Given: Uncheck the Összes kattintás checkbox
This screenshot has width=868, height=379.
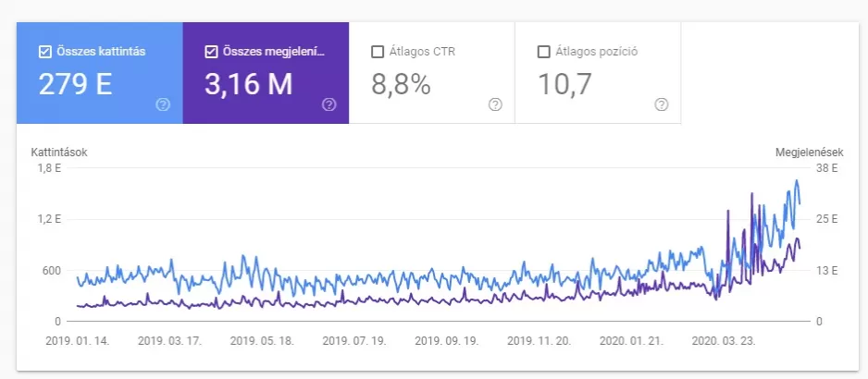Looking at the screenshot, I should point(44,52).
